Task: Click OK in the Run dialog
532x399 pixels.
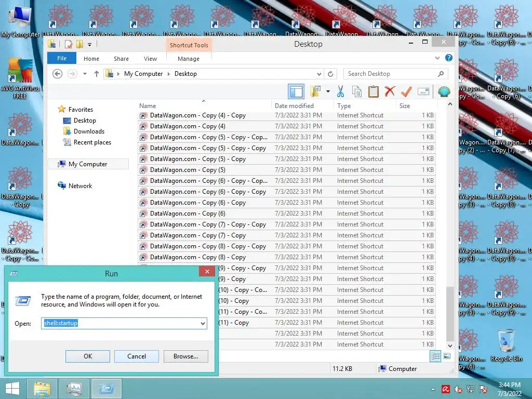Action: coord(87,356)
